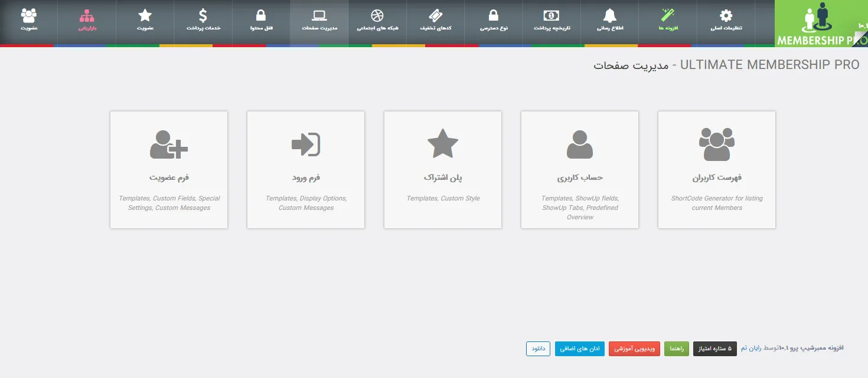Click the Membership Pro green logo
The width and height of the screenshot is (868, 378).
(x=821, y=23)
